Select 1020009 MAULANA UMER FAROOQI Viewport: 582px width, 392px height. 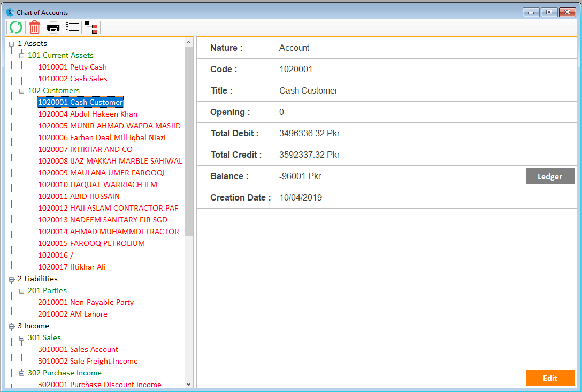[x=101, y=173]
